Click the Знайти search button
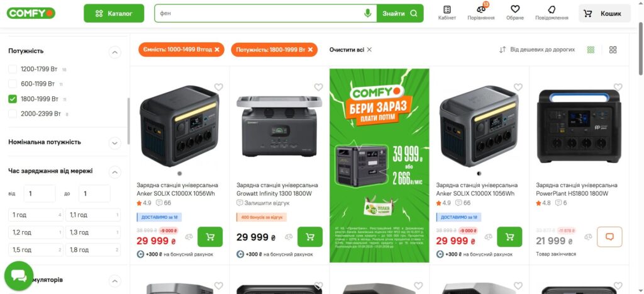The height and width of the screenshot is (294, 644). [399, 13]
